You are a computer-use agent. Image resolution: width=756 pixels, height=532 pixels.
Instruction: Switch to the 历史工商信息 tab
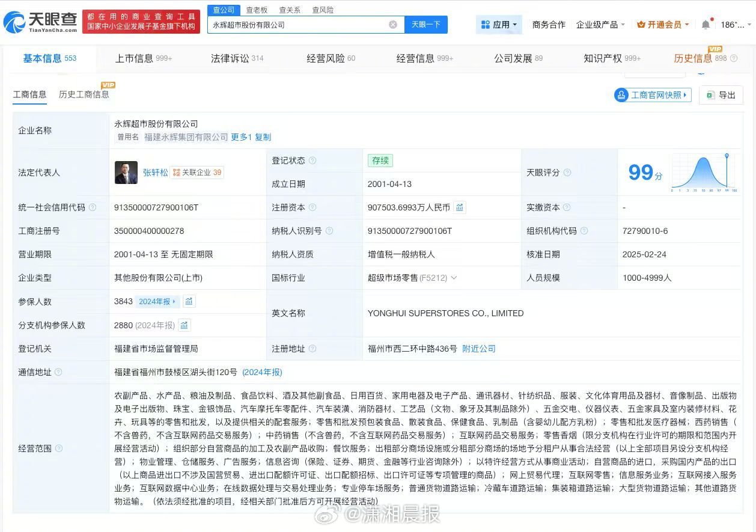[84, 94]
